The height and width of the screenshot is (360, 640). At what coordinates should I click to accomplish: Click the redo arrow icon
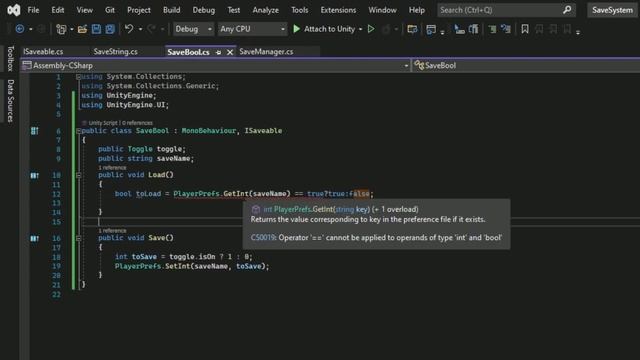click(x=151, y=29)
